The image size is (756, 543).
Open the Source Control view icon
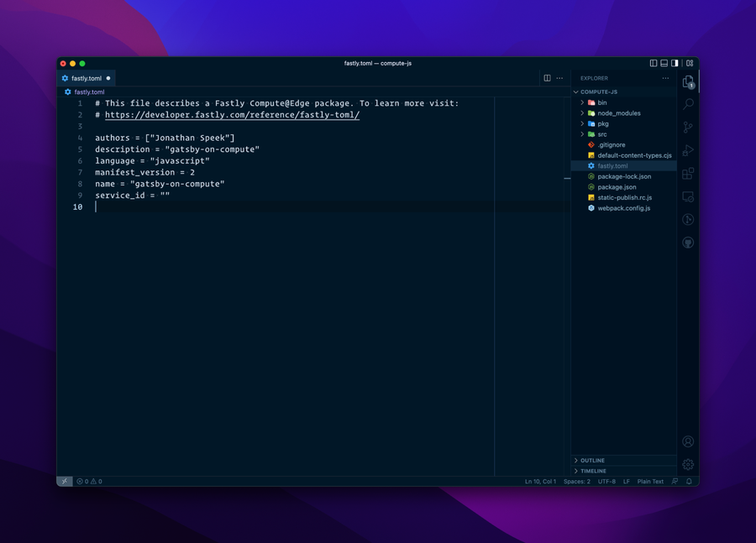[x=688, y=128]
